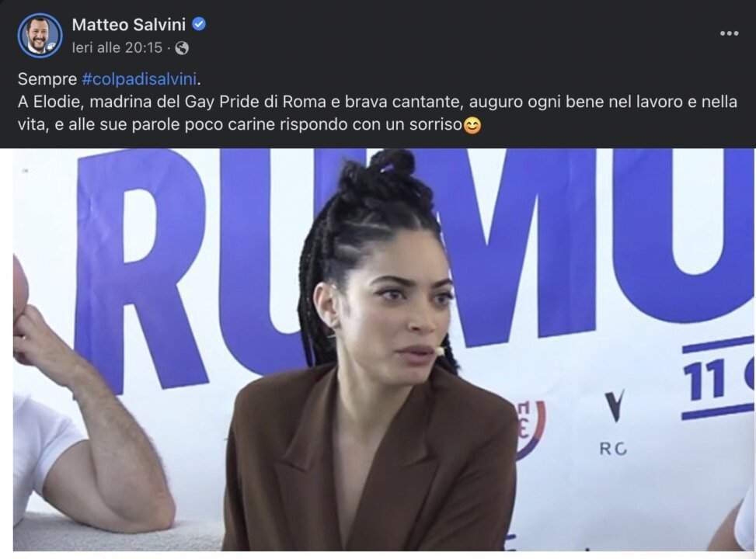Click Matteo Salvini's round profile picture

point(40,36)
